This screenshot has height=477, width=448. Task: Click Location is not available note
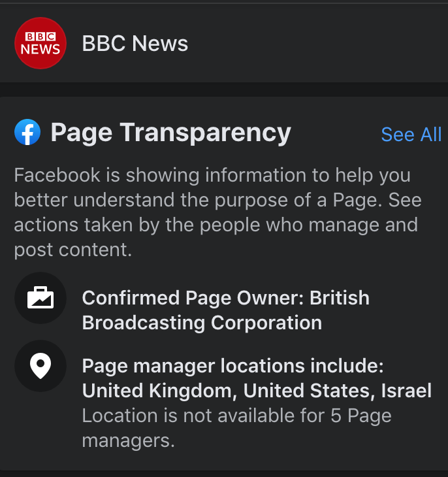click(x=236, y=428)
